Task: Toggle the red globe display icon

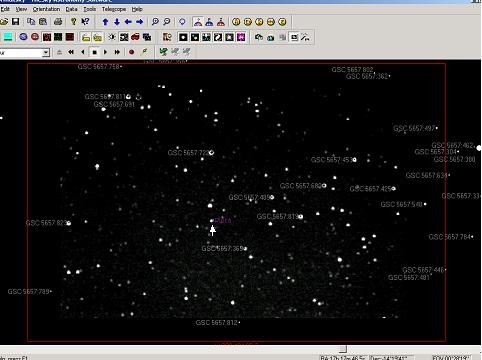Action: [x=35, y=37]
